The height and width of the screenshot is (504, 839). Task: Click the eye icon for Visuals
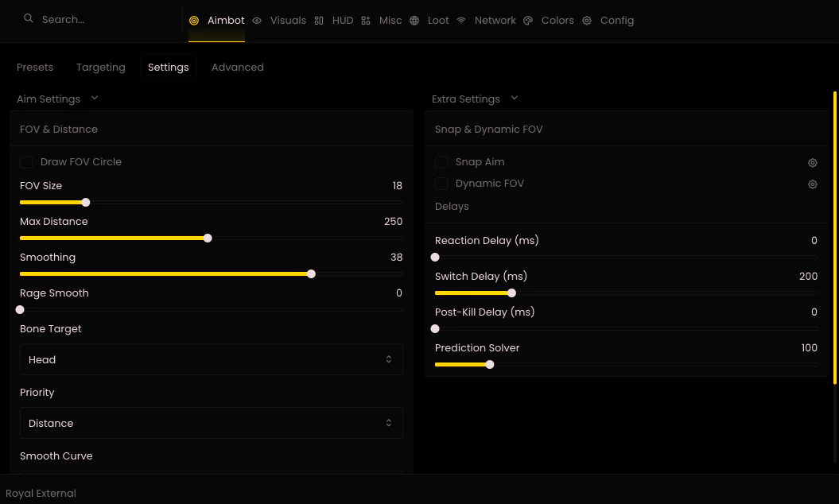click(257, 21)
